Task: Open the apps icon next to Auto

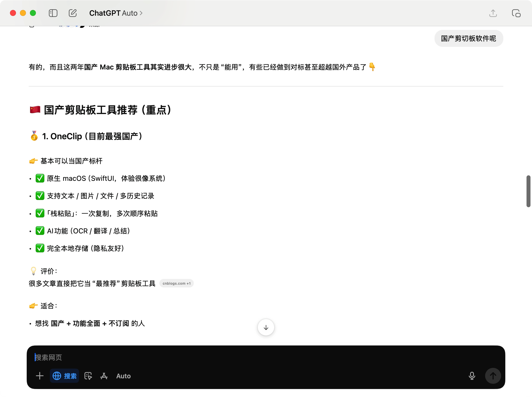Action: click(104, 376)
